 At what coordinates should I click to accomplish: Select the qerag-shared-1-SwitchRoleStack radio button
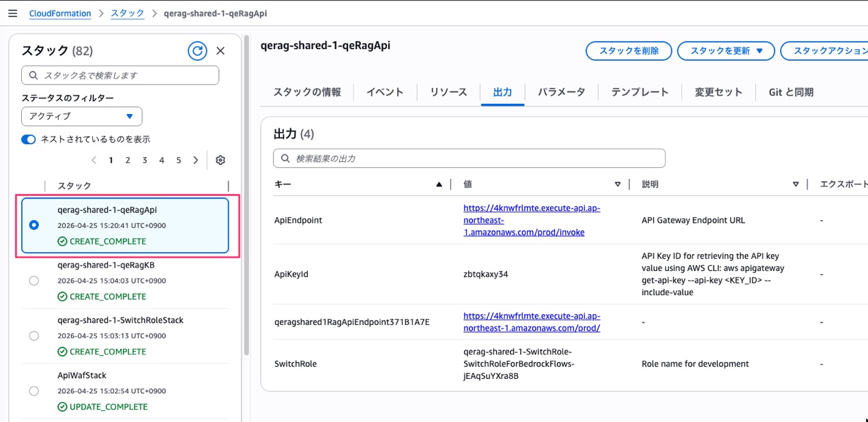(x=34, y=336)
